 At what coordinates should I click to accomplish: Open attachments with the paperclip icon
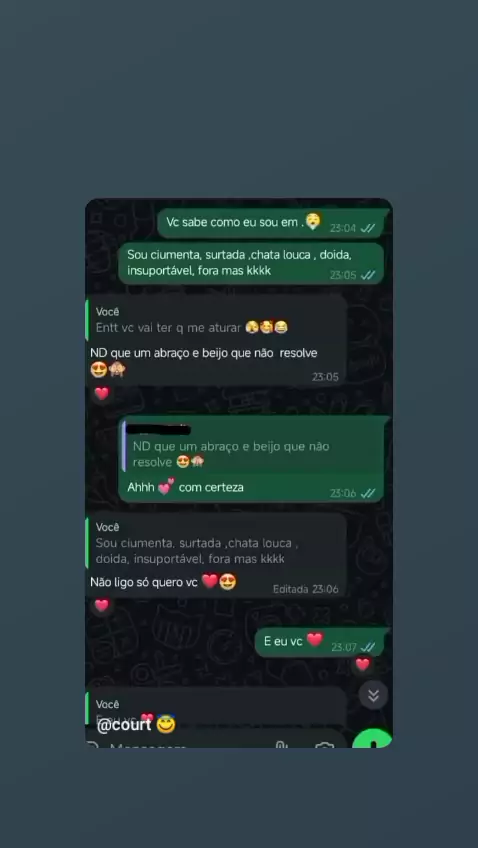click(x=281, y=745)
